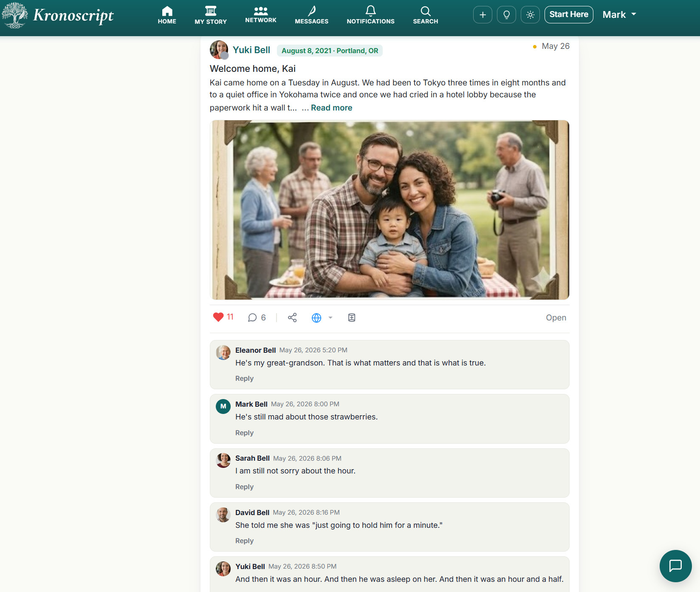Image resolution: width=700 pixels, height=592 pixels.
Task: Open Yuki Bell's name in comments
Action: pos(250,567)
